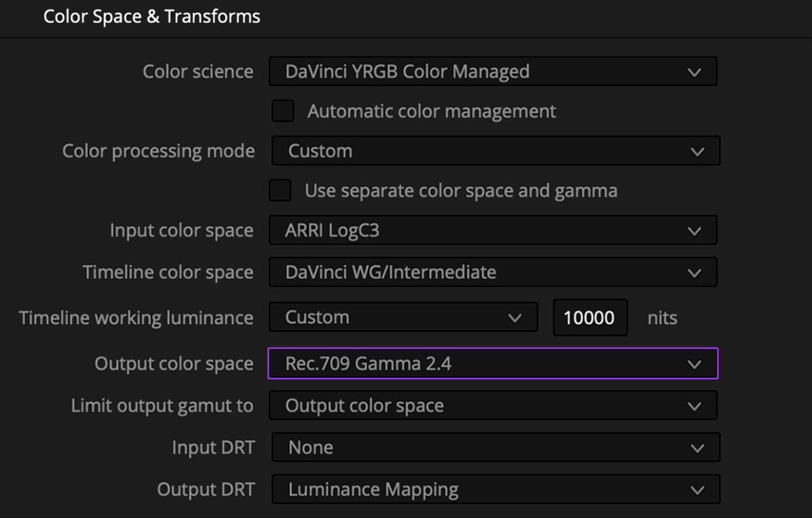The image size is (812, 518).
Task: Enable Automatic color management
Action: click(x=283, y=111)
